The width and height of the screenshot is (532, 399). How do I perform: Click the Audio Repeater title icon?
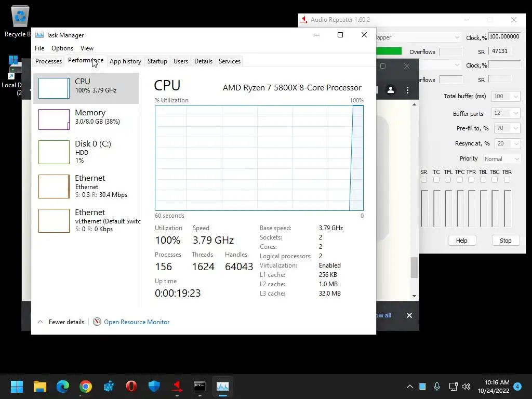304,20
